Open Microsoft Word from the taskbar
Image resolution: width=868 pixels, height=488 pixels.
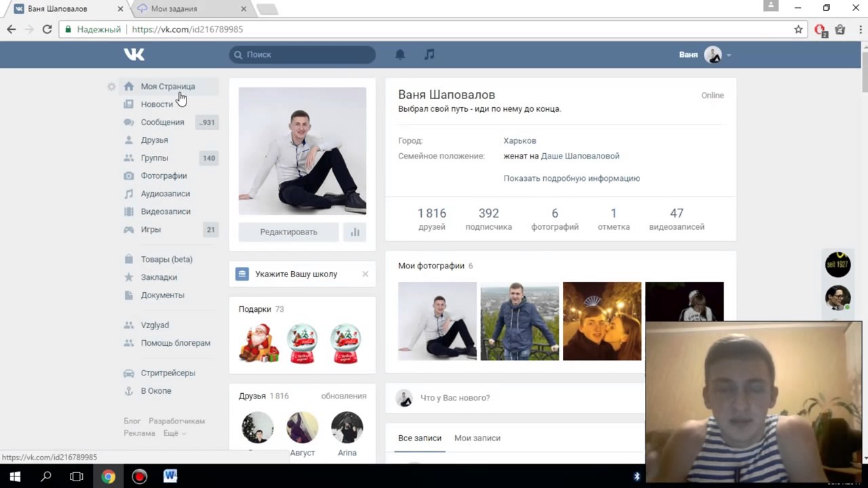(170, 476)
